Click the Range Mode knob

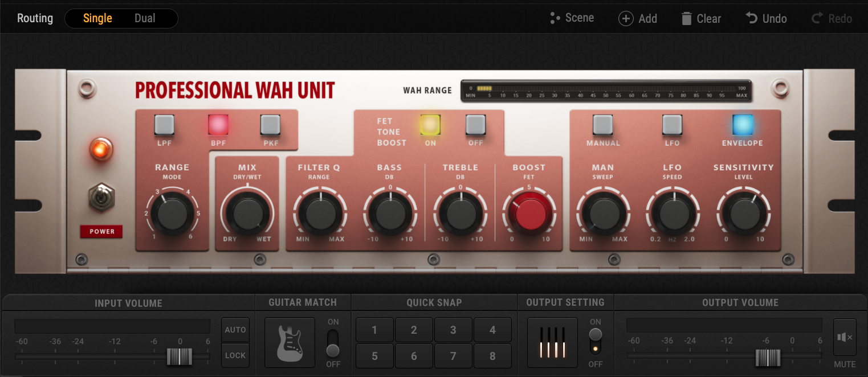pyautogui.click(x=172, y=214)
